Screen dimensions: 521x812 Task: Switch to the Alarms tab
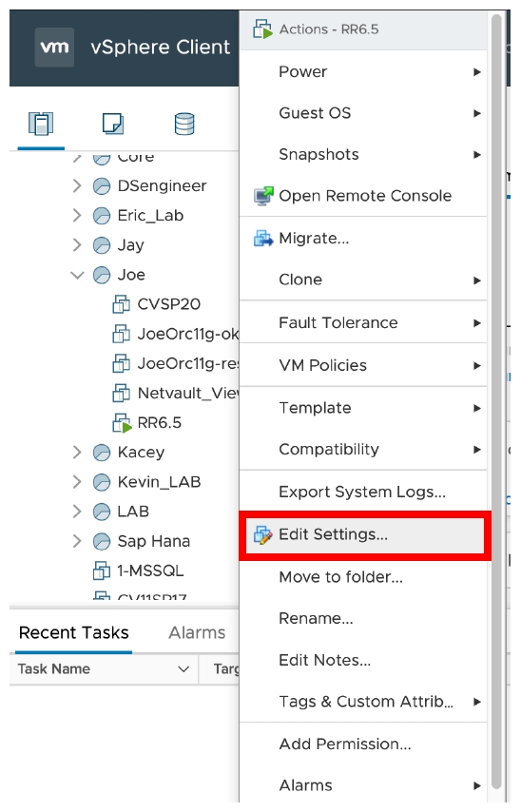pos(197,632)
